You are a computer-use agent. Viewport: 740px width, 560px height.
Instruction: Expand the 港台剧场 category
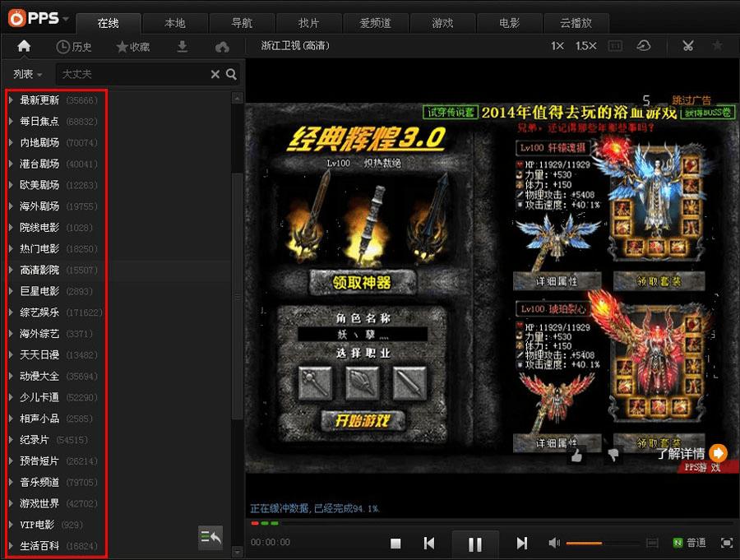[x=11, y=164]
